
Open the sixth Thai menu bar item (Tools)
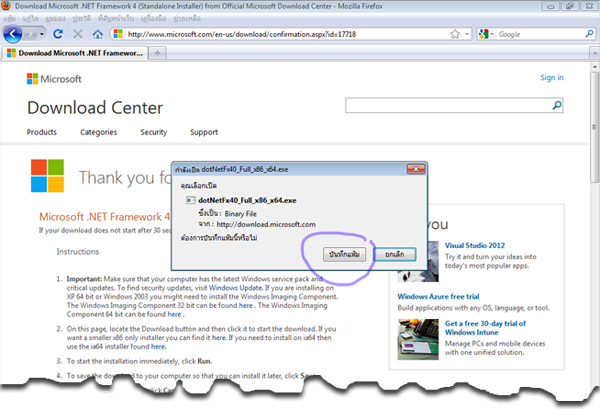(153, 18)
